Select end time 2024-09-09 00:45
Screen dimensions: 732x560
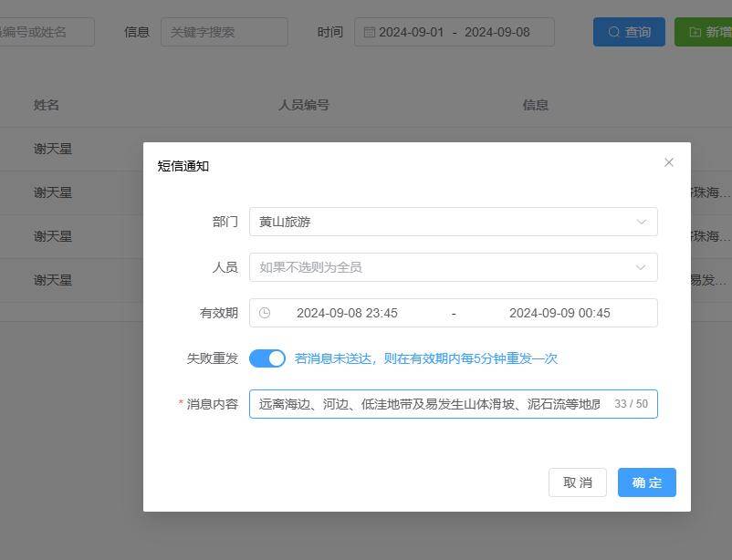tap(559, 313)
